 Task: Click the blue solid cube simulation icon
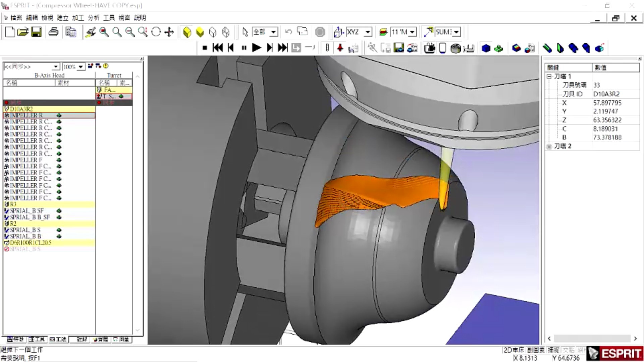tap(486, 48)
